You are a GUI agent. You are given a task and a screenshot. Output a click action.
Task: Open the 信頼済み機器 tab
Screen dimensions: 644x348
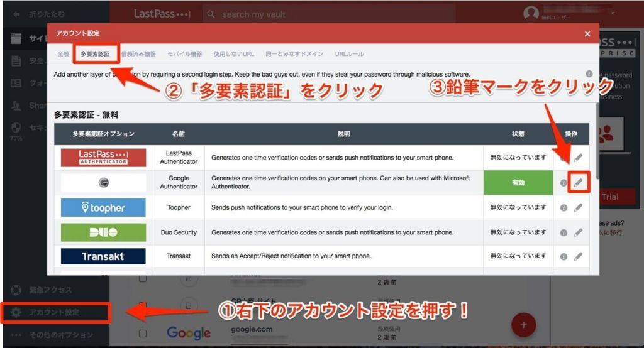point(138,54)
